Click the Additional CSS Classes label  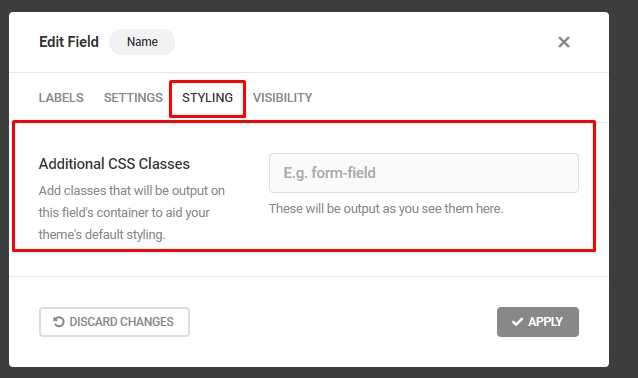[114, 164]
